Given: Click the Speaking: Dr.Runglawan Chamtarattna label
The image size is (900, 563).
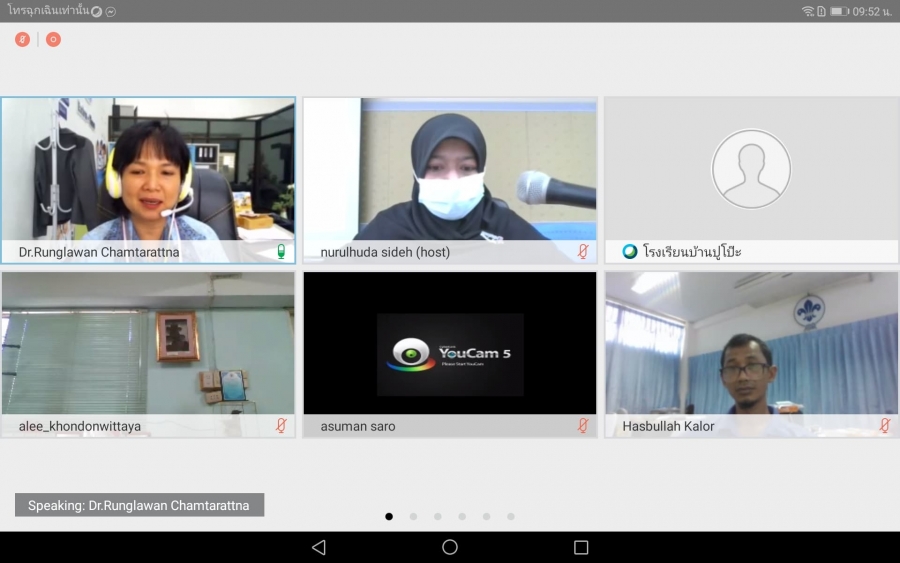Looking at the screenshot, I should [140, 505].
